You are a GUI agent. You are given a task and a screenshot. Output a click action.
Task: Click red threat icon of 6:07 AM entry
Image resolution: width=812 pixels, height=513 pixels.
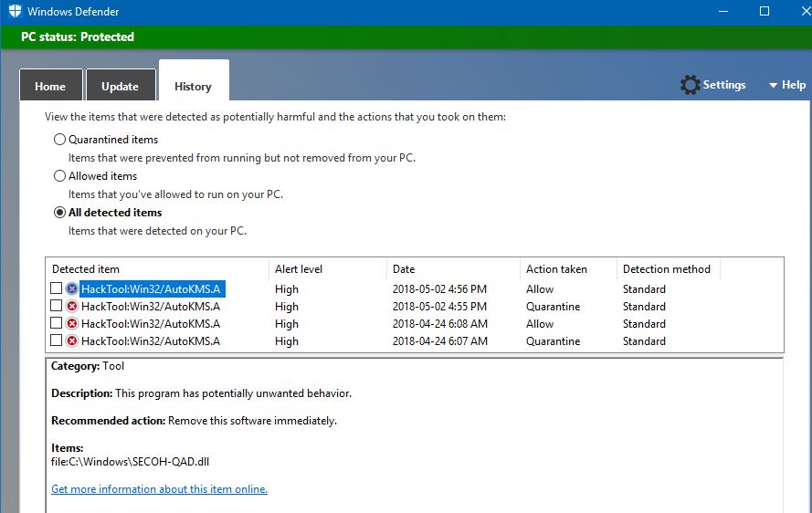[x=72, y=341]
